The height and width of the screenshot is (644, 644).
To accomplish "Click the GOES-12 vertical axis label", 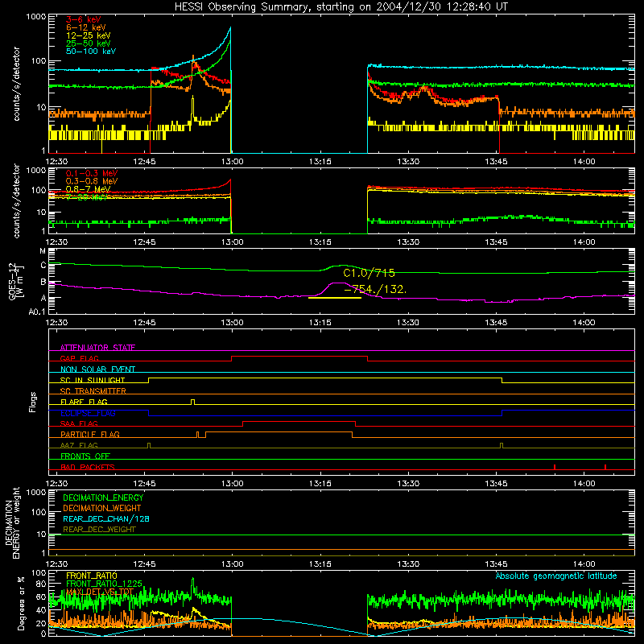I will 16,281.
